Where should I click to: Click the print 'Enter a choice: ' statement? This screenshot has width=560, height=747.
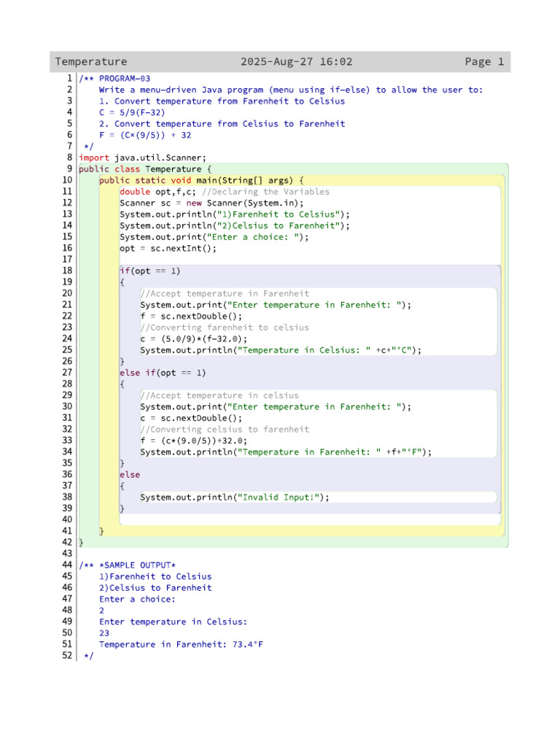click(214, 237)
